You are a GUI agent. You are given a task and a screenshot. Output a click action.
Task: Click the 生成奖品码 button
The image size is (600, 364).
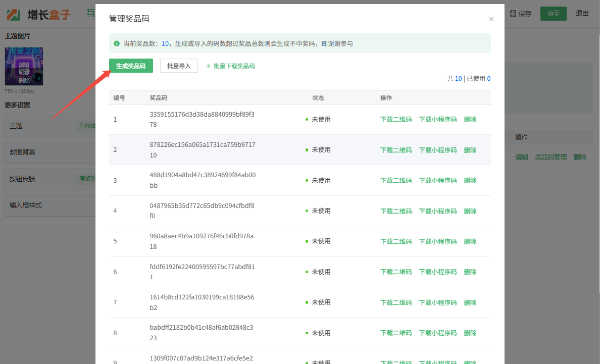[131, 66]
